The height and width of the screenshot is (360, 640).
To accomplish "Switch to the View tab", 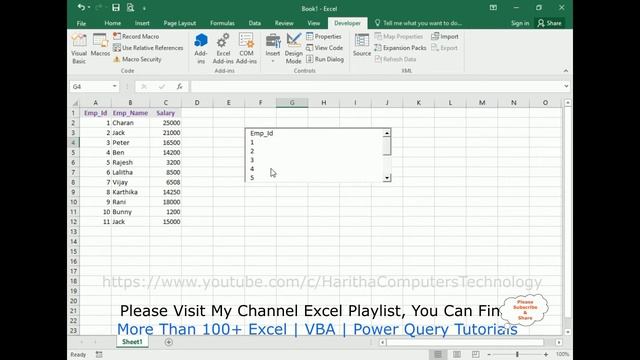I will [313, 23].
